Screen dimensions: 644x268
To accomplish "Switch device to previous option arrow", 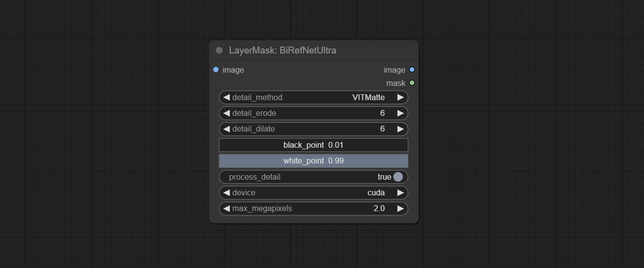I will click(x=226, y=193).
